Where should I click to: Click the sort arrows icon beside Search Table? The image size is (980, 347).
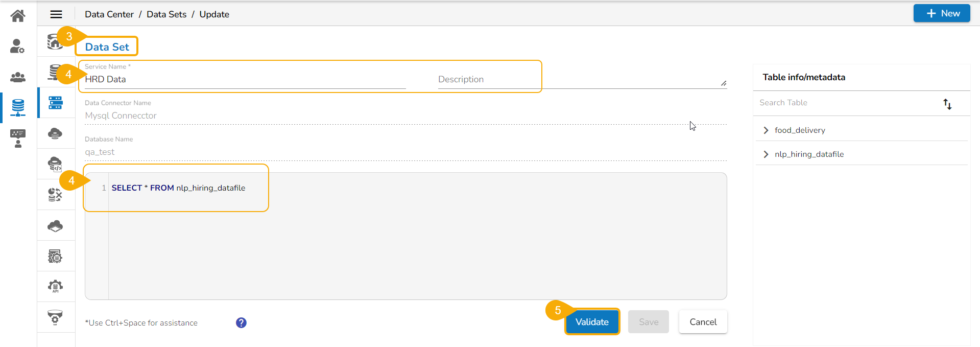click(947, 104)
